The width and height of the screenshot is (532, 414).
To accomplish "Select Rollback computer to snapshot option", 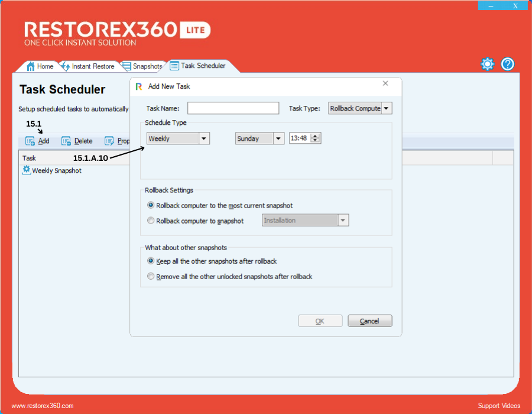I will 151,221.
